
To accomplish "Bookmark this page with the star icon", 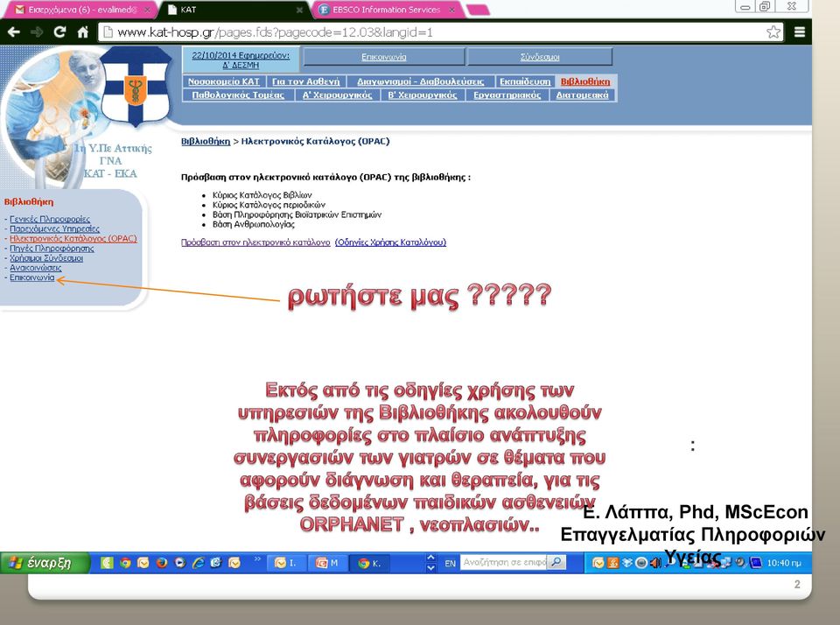I will pos(773,32).
